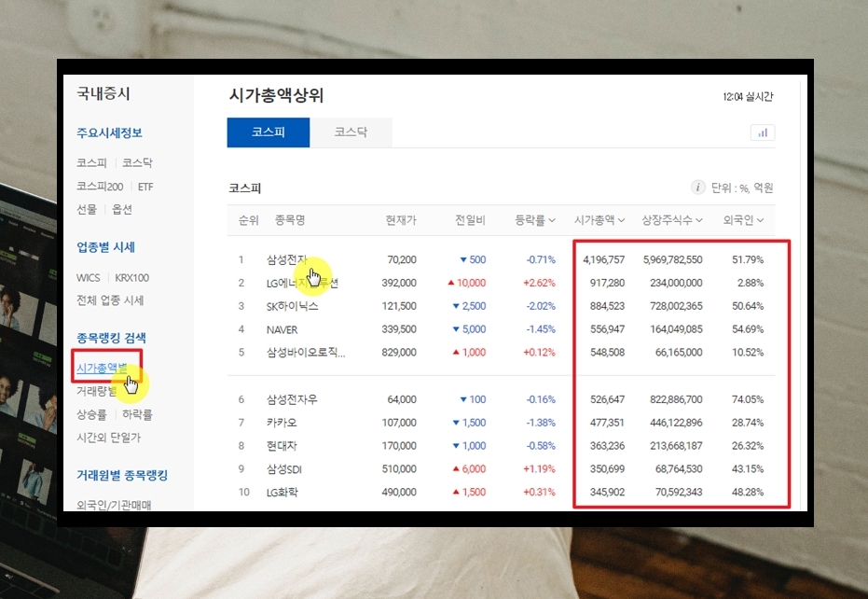868x599 pixels.
Task: Open KRX100 sidebar link
Action: tap(131, 278)
